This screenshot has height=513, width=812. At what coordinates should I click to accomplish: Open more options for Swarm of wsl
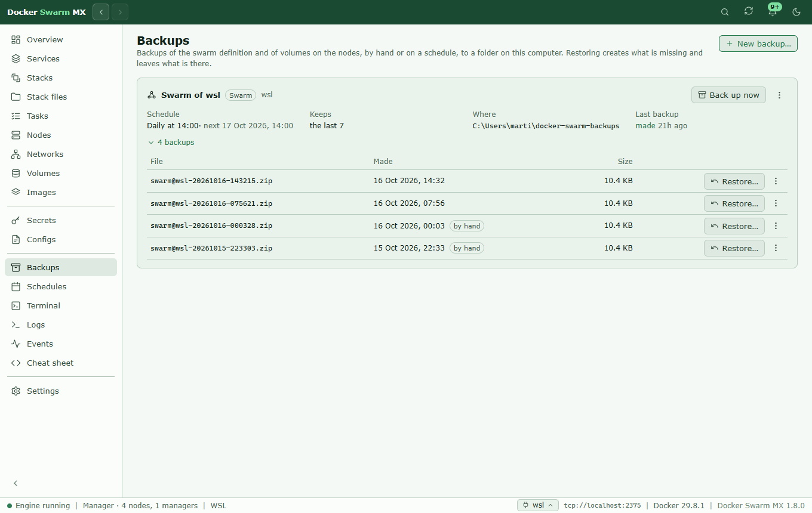[779, 95]
